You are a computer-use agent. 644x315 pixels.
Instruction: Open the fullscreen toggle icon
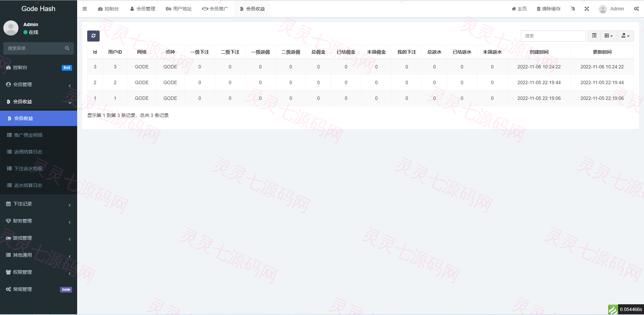(x=587, y=9)
